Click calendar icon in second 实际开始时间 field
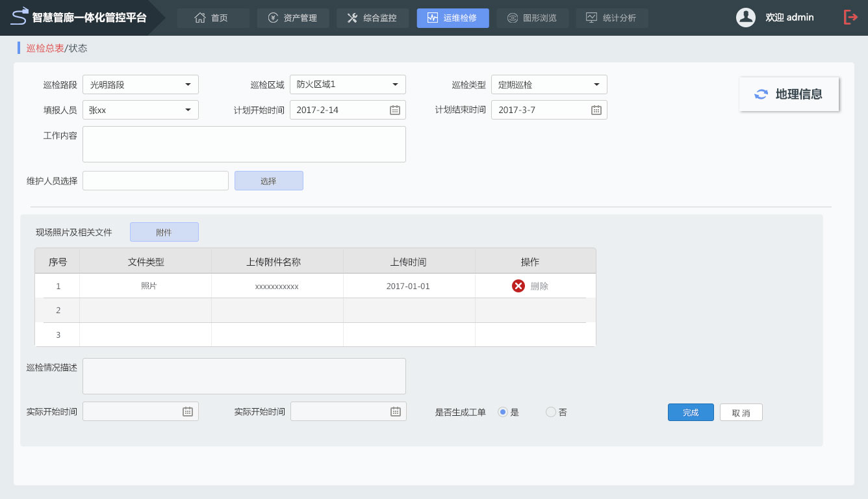868x499 pixels. tap(395, 411)
